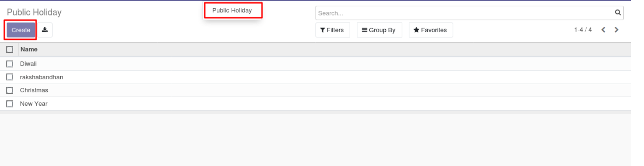Screen dimensions: 644x166
Task: Open the New Year holiday record
Action: pyautogui.click(x=34, y=104)
